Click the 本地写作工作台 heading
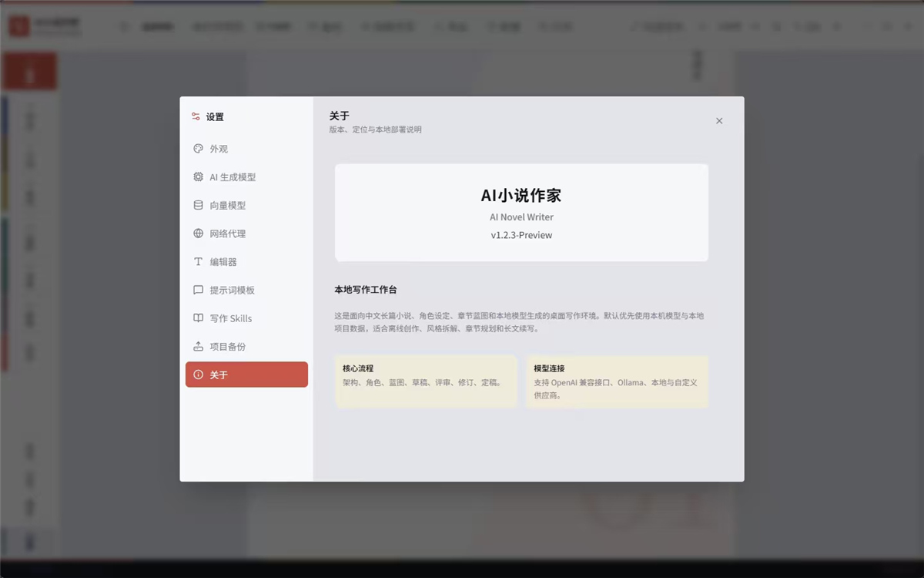The image size is (924, 578). tap(366, 290)
